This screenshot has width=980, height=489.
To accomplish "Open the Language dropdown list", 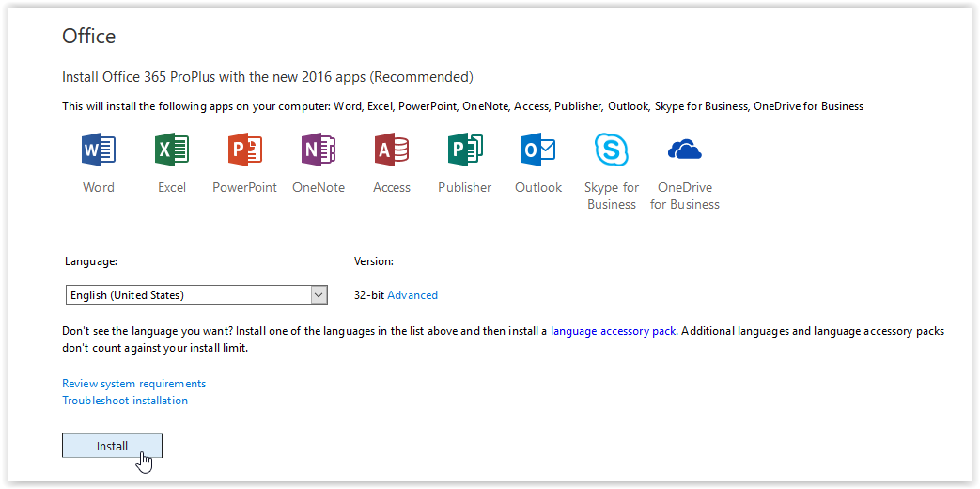I will click(196, 294).
